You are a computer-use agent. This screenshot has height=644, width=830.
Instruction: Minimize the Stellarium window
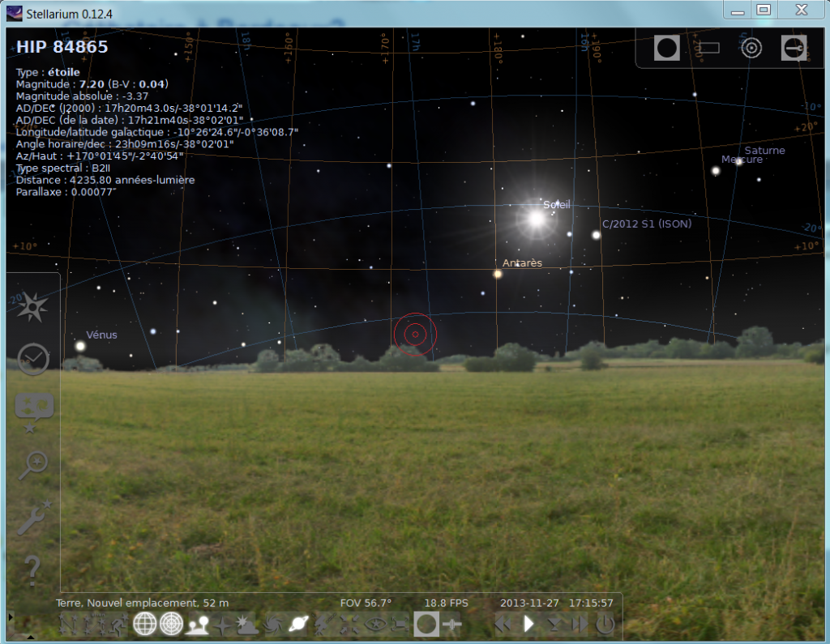(x=738, y=10)
